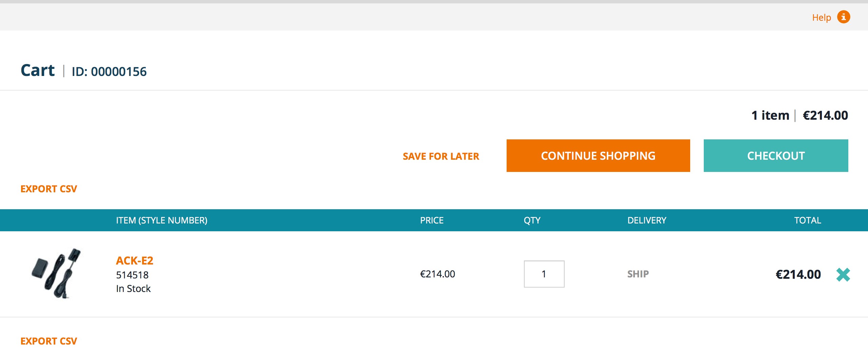Focus the quantity field showing 1
The image size is (868, 352).
pos(544,274)
